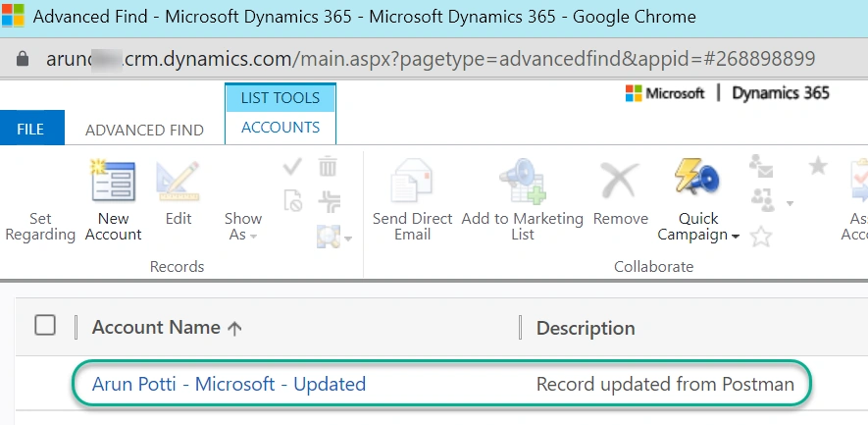Switch to the ADVANCED FIND tab
The width and height of the screenshot is (868, 425).
coord(144,130)
